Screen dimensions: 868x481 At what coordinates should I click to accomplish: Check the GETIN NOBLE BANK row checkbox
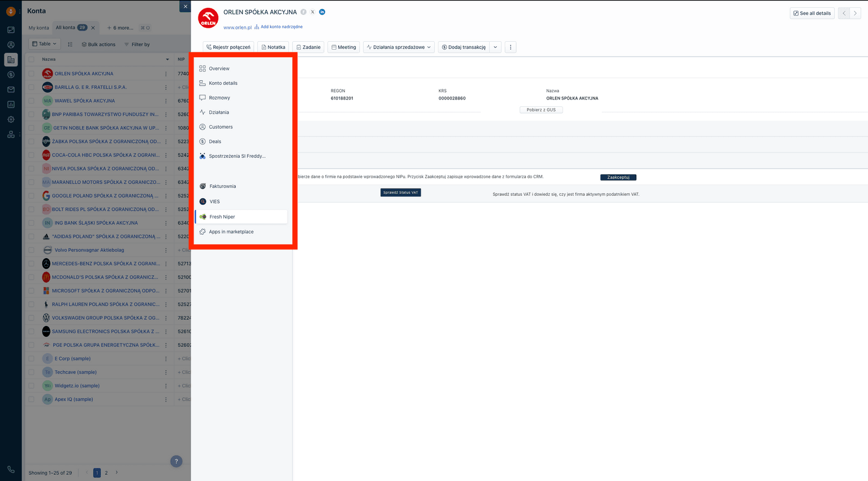32,128
